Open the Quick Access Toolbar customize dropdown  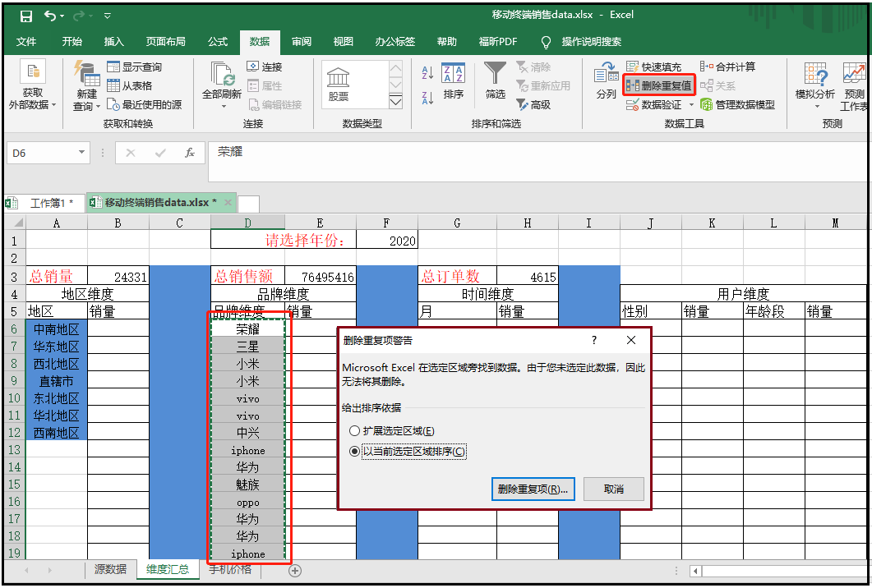tap(108, 16)
